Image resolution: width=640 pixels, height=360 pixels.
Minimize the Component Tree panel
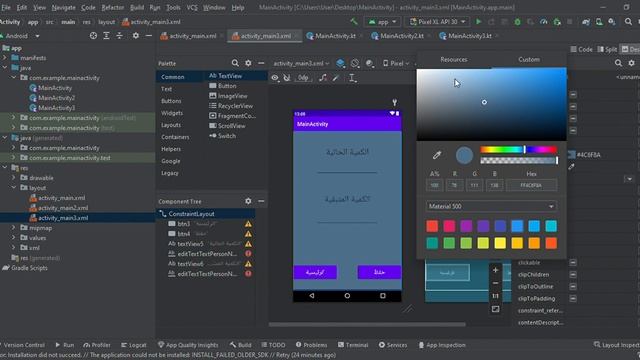(261, 201)
